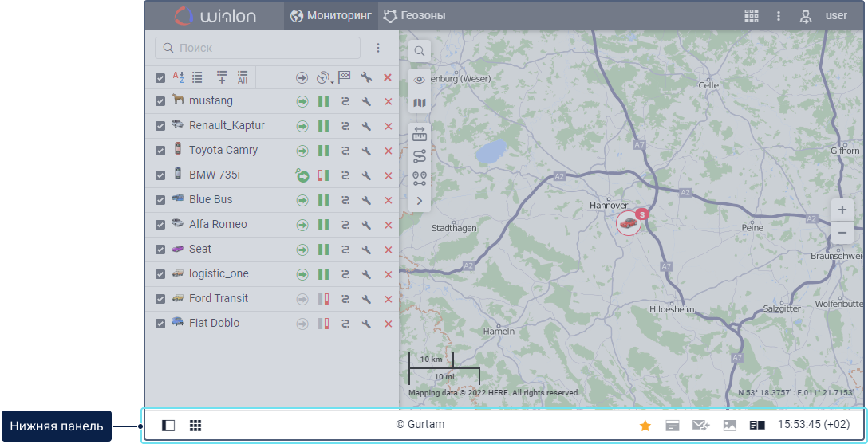Uncheck the Seat unit checkbox

pyautogui.click(x=160, y=250)
